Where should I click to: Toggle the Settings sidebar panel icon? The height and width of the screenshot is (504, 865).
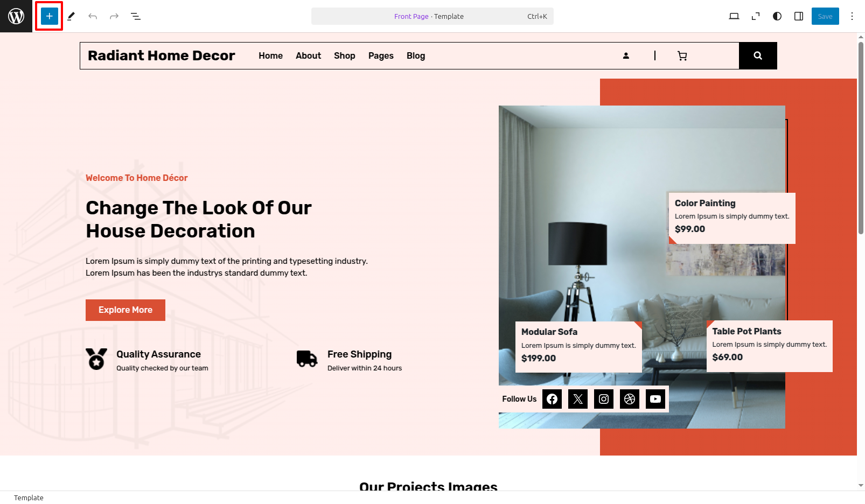[799, 16]
